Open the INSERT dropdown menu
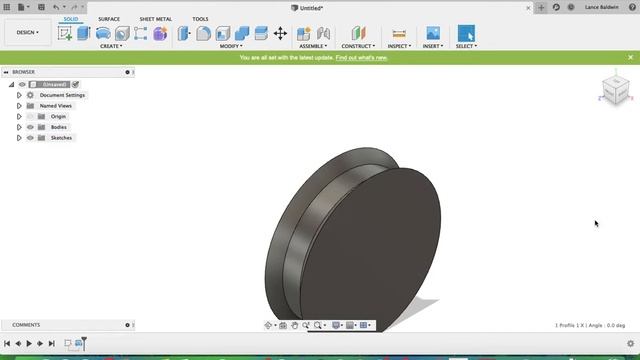 pos(433,46)
